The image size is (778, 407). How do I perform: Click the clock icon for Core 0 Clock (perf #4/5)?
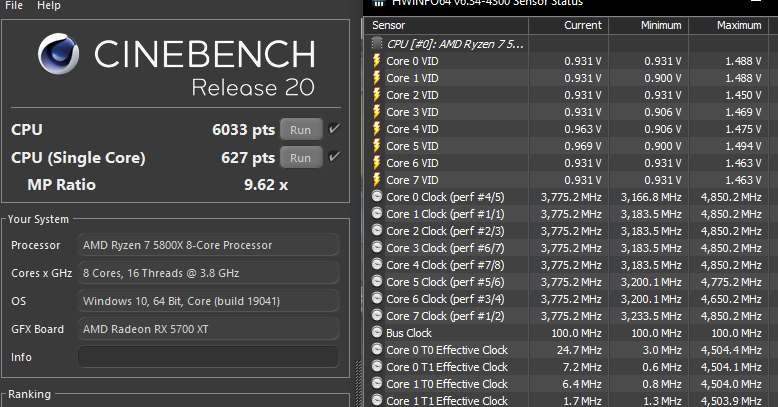pos(377,197)
